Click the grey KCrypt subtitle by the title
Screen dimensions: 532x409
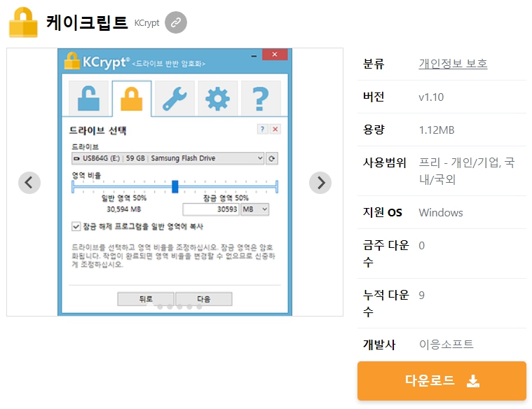pyautogui.click(x=146, y=23)
